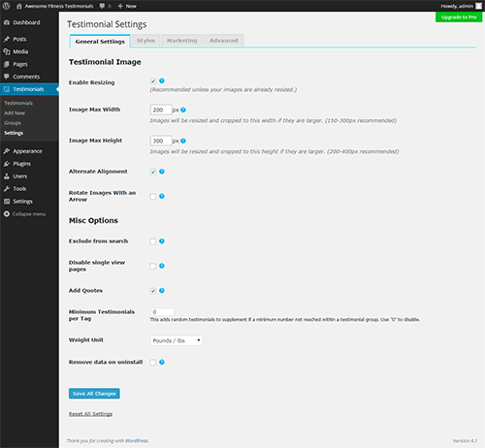The image size is (485, 448).
Task: Click the Users person icon
Action: (x=7, y=176)
